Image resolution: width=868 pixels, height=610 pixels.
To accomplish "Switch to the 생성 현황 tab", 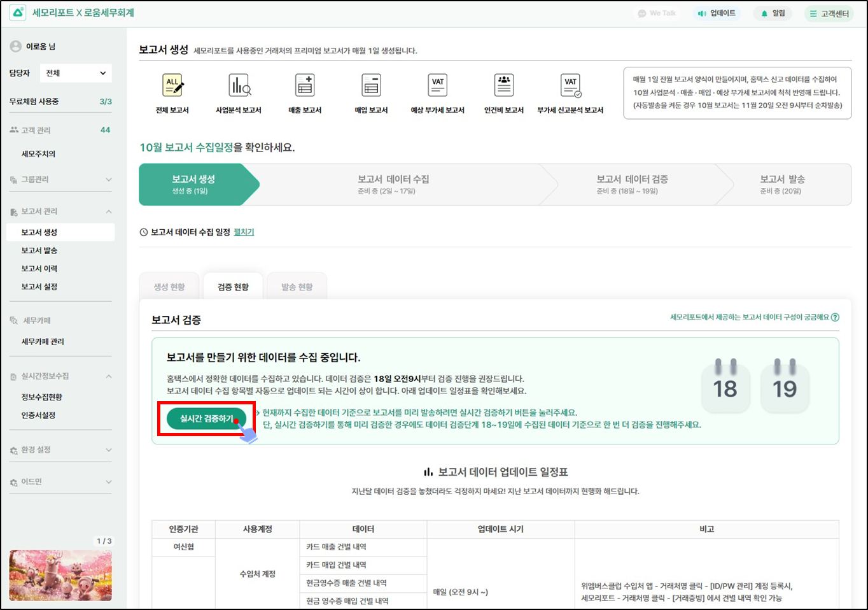I will 169,287.
